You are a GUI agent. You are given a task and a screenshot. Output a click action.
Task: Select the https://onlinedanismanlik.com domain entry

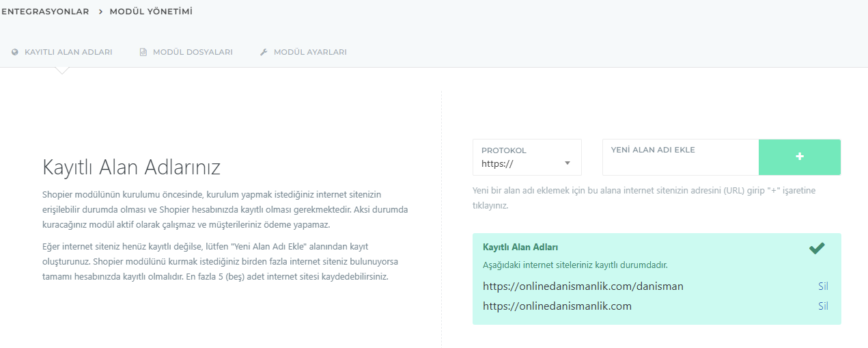(557, 306)
